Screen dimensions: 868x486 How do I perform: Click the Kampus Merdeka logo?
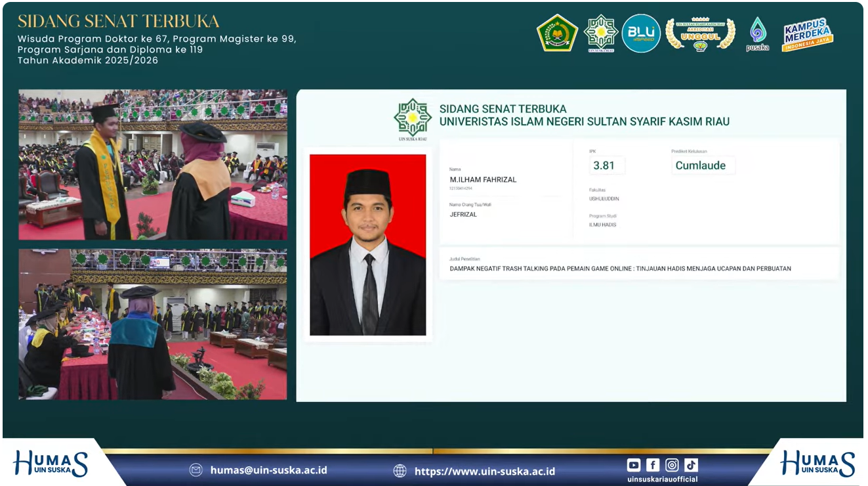point(807,34)
